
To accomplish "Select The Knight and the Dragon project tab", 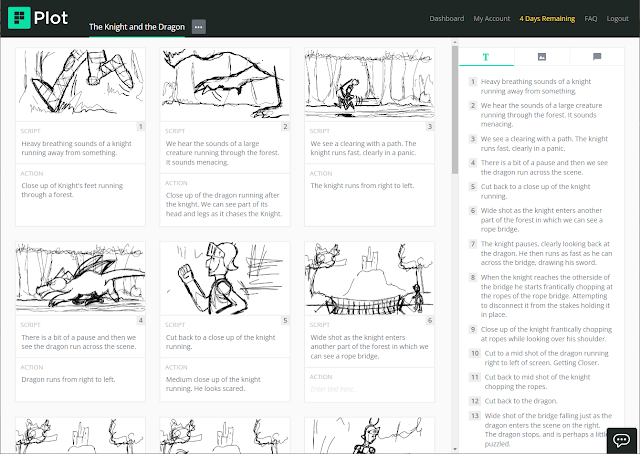I will pyautogui.click(x=137, y=27).
